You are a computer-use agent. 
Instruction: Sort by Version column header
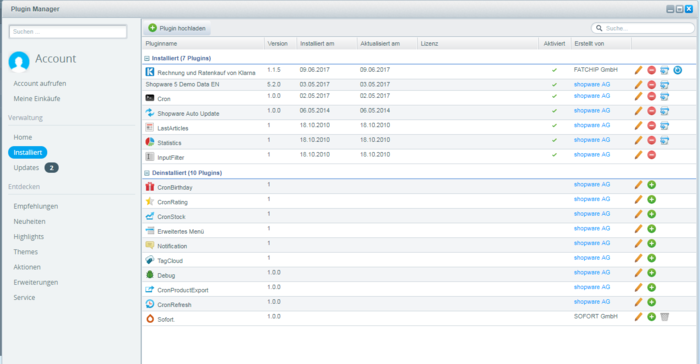click(280, 44)
